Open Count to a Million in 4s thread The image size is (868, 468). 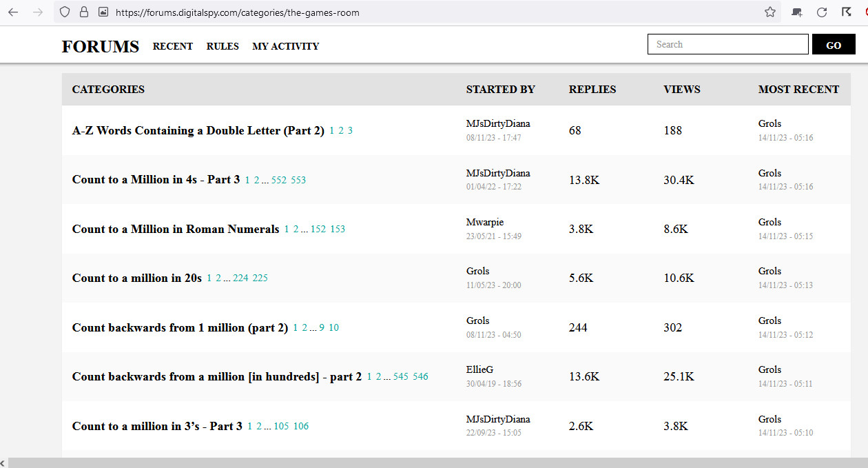click(156, 179)
